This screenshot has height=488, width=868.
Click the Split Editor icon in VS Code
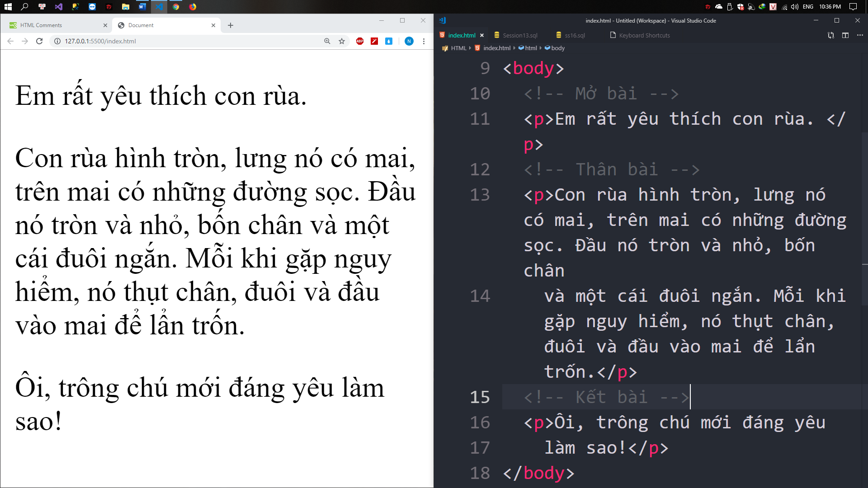coord(845,35)
